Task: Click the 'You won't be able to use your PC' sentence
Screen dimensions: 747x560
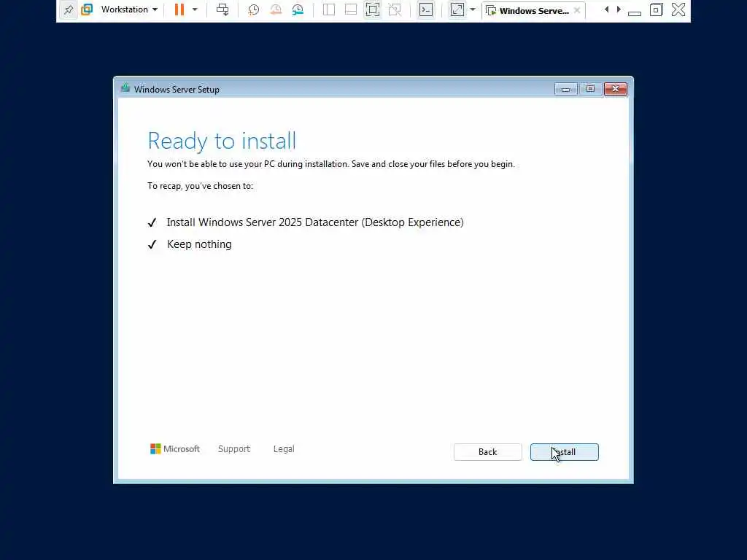Action: [x=331, y=164]
